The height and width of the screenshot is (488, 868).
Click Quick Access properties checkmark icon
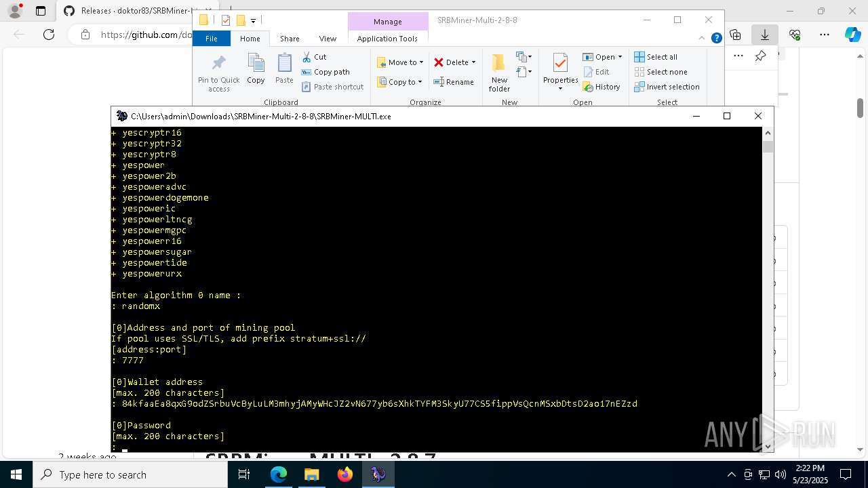point(226,20)
